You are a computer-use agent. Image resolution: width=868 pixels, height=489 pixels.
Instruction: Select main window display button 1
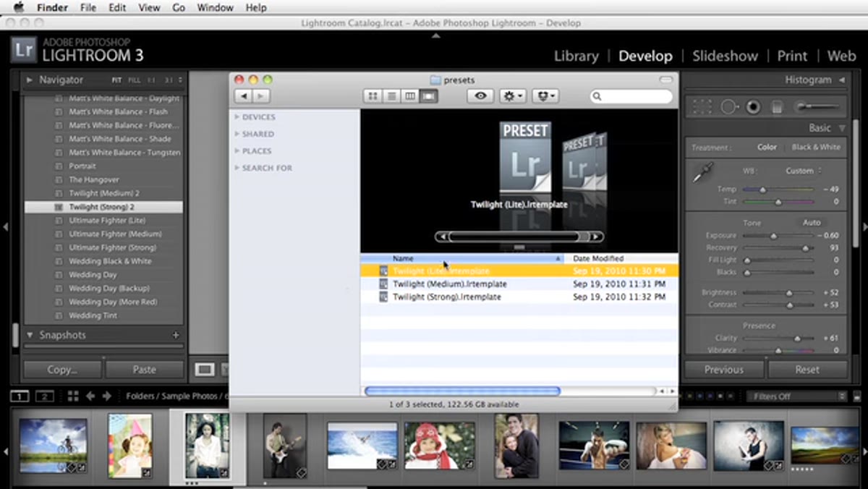(20, 396)
